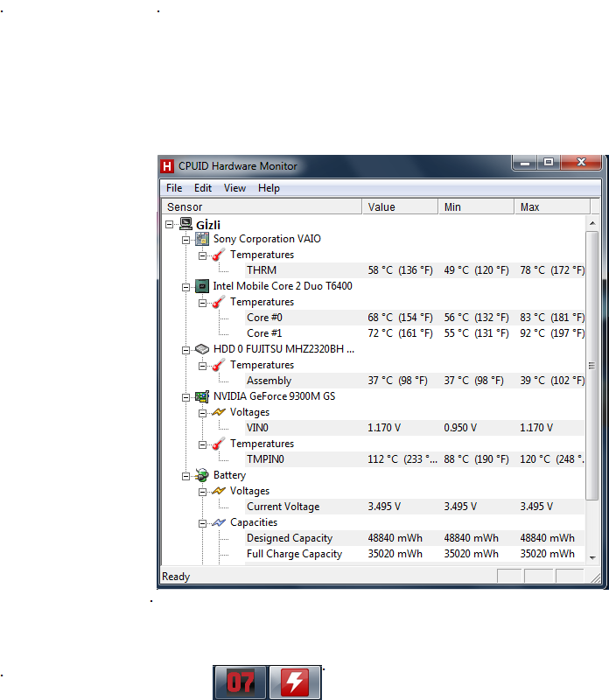Click the Battery icon in sensor tree
This screenshot has width=609, height=700.
coord(201,475)
